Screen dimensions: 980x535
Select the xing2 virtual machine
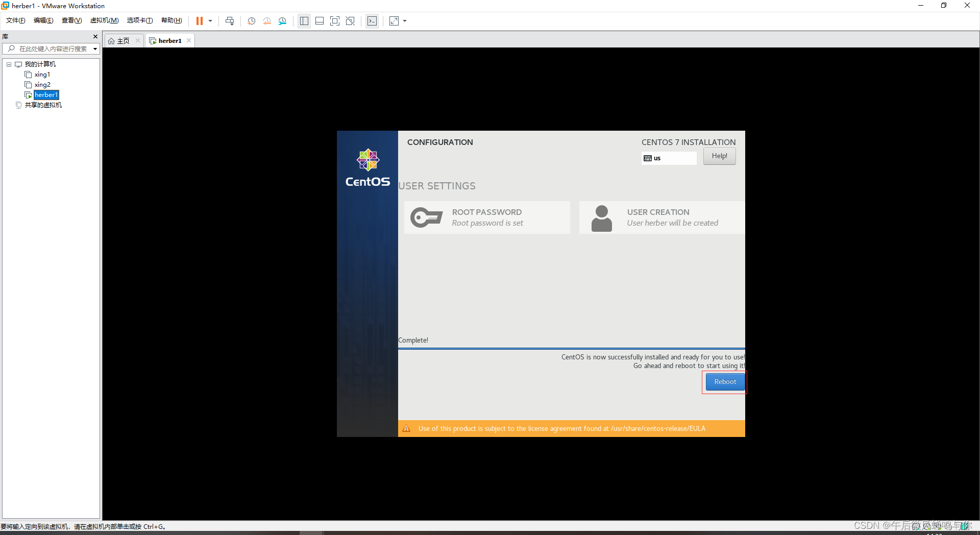pyautogui.click(x=42, y=85)
